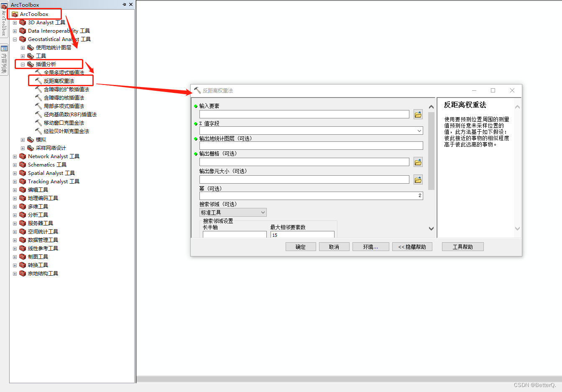This screenshot has height=392, width=562.
Task: Click the 3D Analyst toolbox icon
Action: [23, 23]
